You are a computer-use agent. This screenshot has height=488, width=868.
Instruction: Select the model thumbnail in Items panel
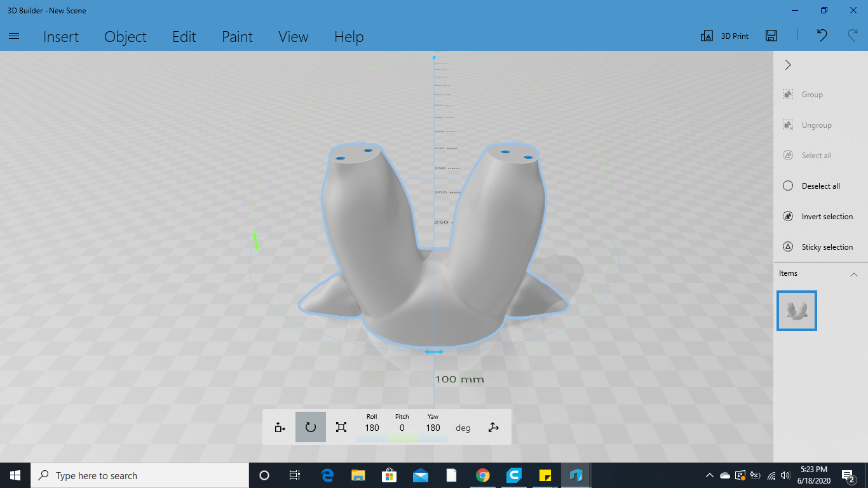[796, 310]
